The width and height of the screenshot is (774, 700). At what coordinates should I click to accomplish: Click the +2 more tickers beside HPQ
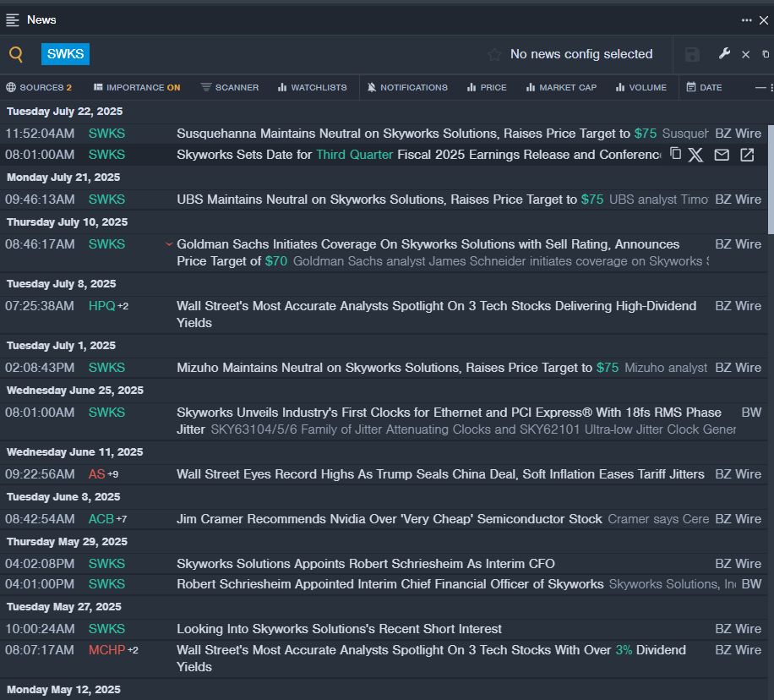pos(123,306)
